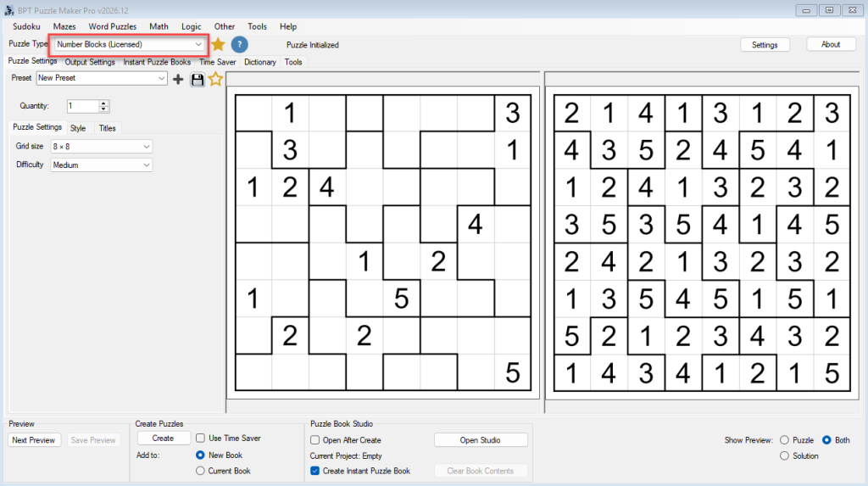Minimize the BPT Puzzle Maker window

coord(806,10)
